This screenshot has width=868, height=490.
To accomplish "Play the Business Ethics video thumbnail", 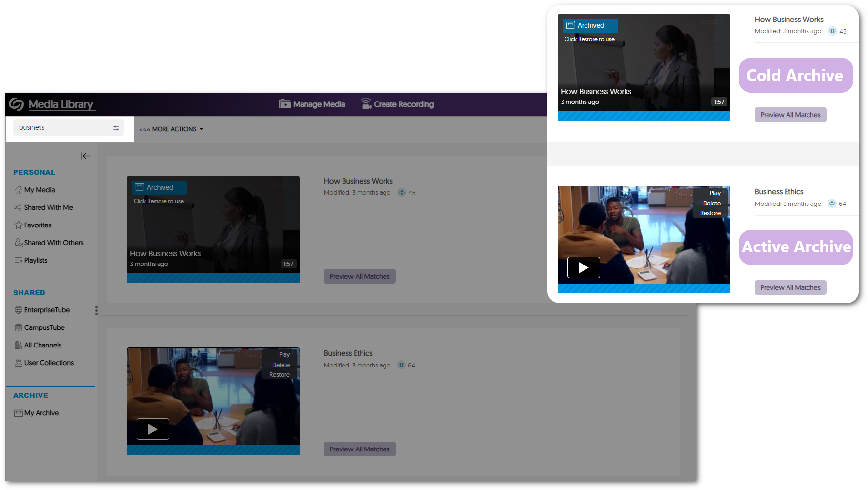I will pyautogui.click(x=153, y=429).
